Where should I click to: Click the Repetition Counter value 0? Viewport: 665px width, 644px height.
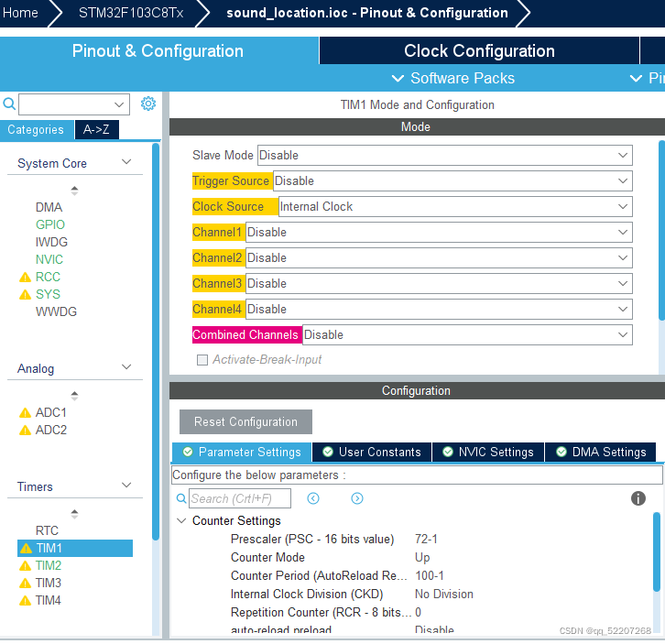coord(419,612)
